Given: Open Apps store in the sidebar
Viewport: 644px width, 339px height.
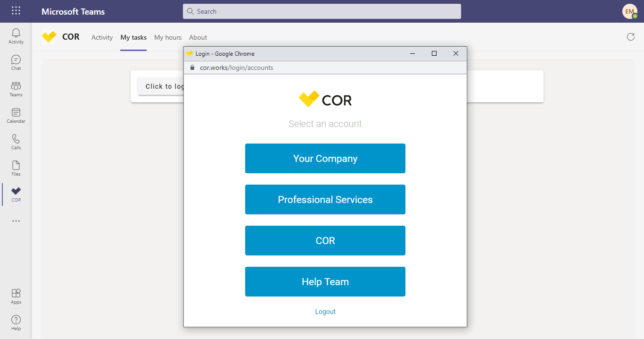Looking at the screenshot, I should 16,297.
